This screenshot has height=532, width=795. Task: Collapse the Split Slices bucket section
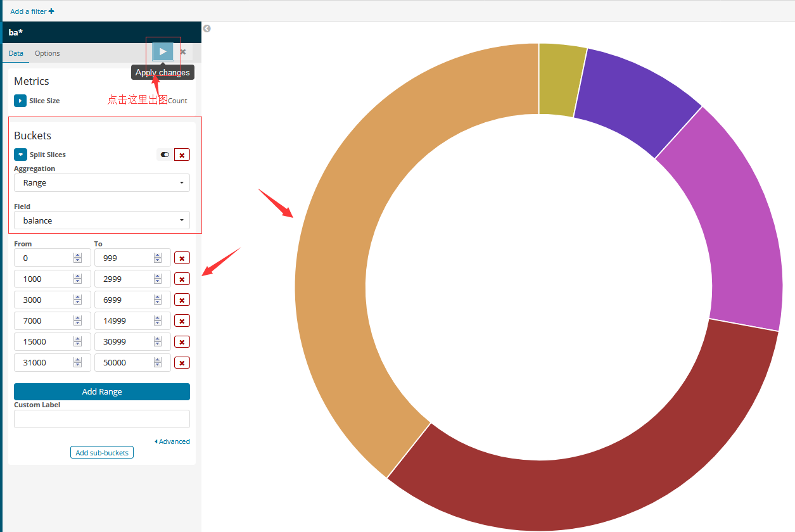pyautogui.click(x=20, y=155)
